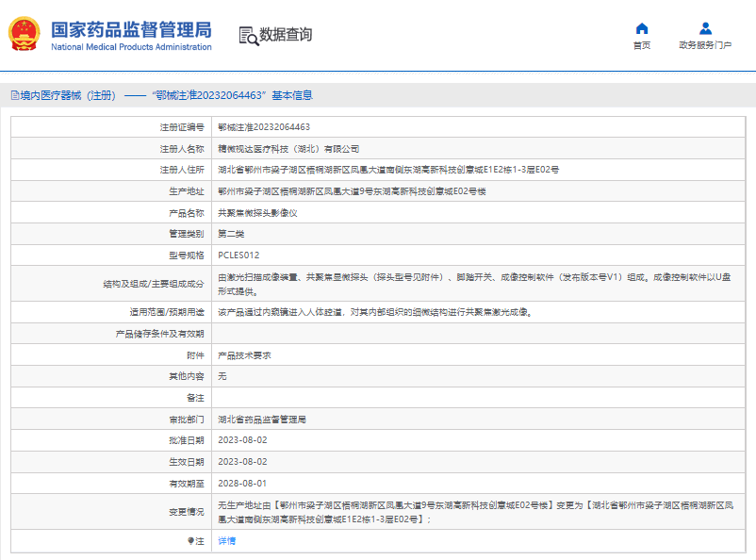Image resolution: width=756 pixels, height=560 pixels.
Task: Select change text starting 无生产地址由
Action: [476, 512]
